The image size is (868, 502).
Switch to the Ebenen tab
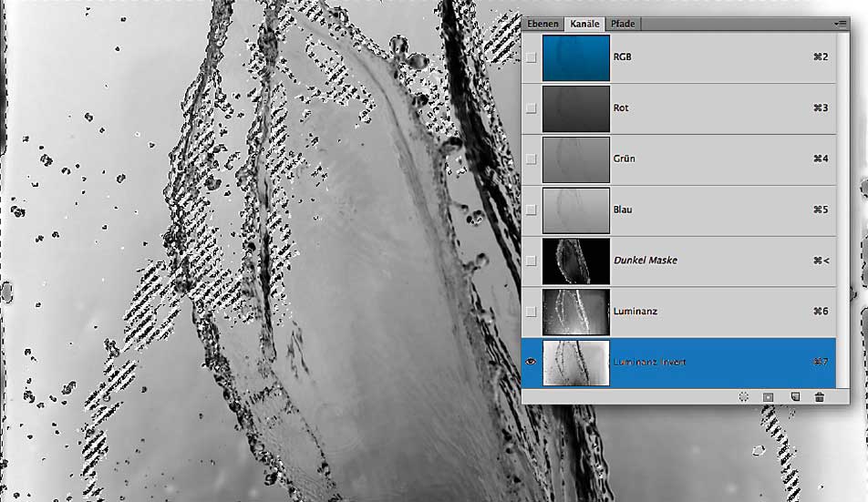coord(542,24)
